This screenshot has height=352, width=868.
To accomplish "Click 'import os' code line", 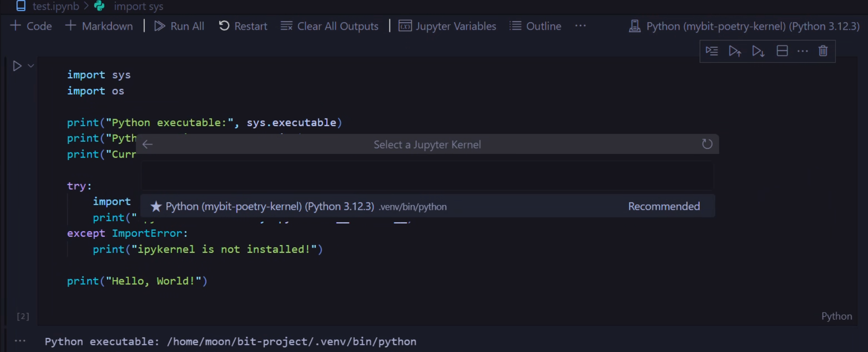I will click(x=95, y=91).
